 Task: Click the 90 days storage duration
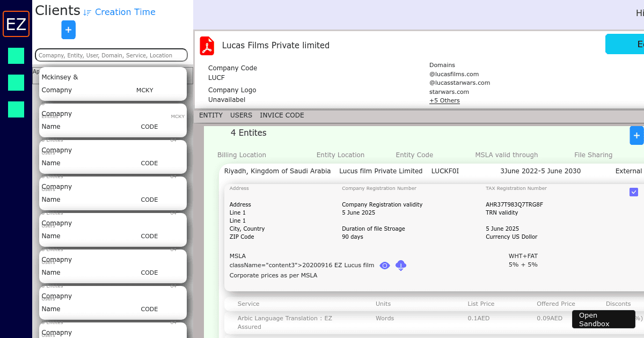click(353, 237)
